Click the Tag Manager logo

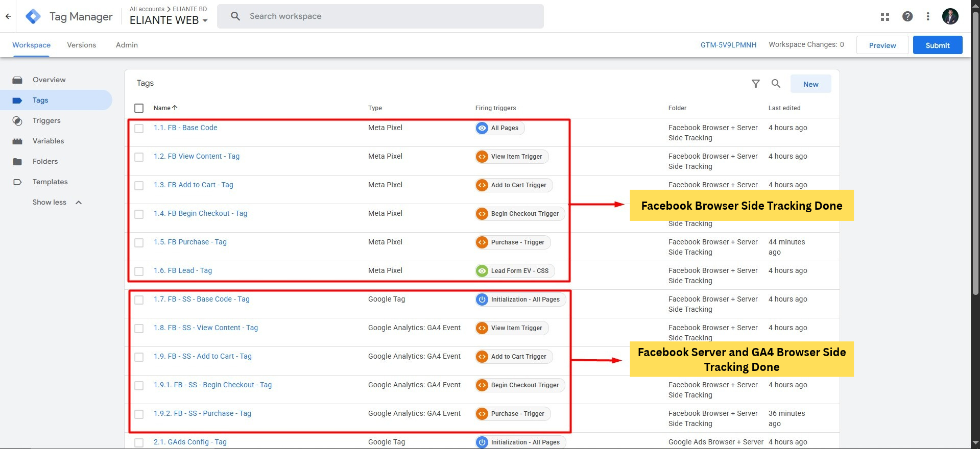coord(33,16)
